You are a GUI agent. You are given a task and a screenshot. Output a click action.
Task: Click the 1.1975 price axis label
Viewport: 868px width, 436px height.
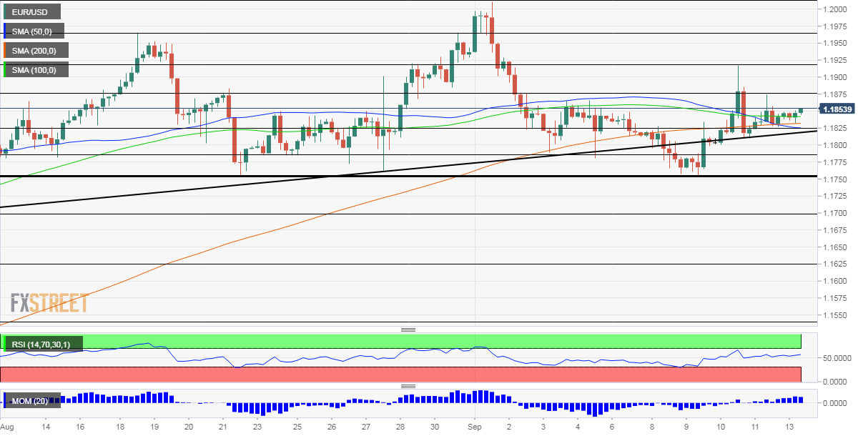pyautogui.click(x=834, y=26)
